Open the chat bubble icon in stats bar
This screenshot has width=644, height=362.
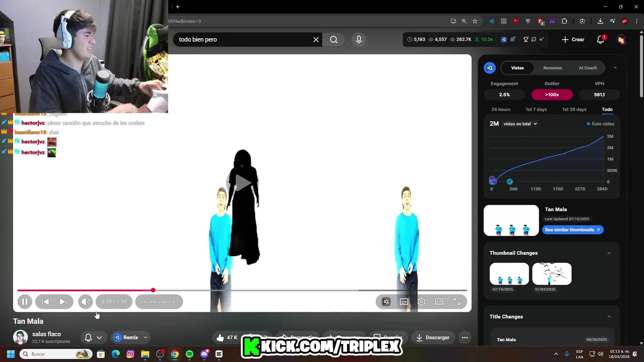click(534, 39)
